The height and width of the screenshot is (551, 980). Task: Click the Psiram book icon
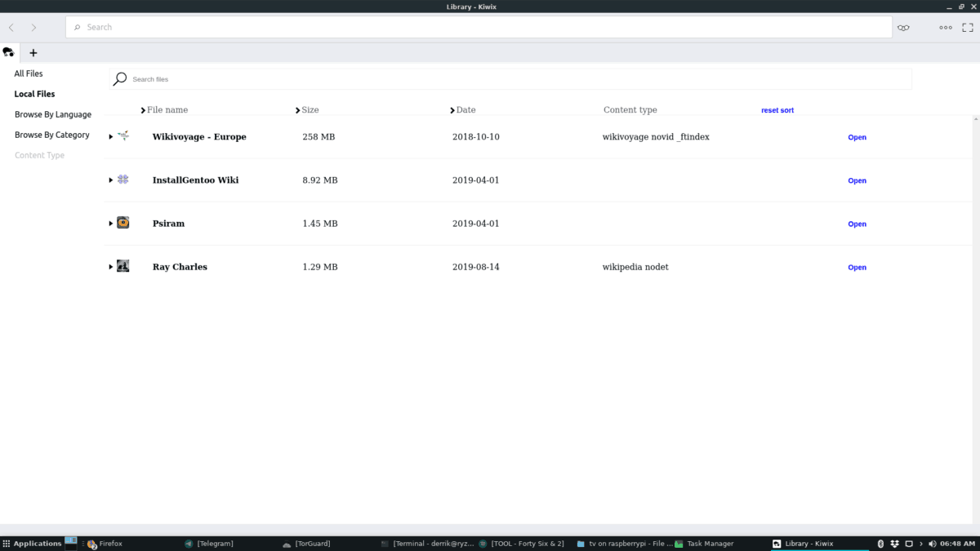pyautogui.click(x=123, y=222)
